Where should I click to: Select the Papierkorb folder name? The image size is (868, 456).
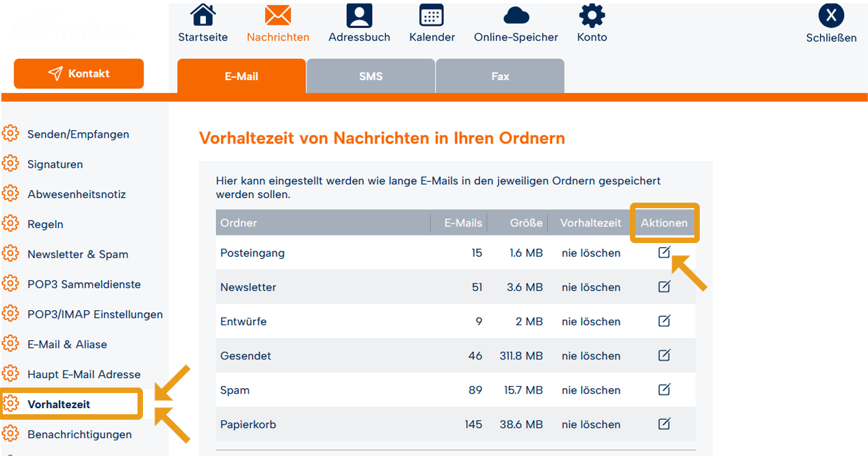pyautogui.click(x=248, y=425)
